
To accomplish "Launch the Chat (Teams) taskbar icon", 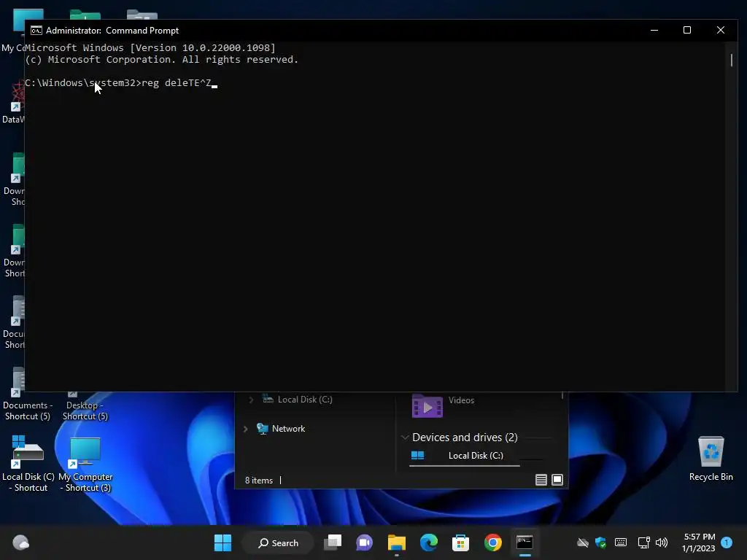I will click(x=365, y=542).
